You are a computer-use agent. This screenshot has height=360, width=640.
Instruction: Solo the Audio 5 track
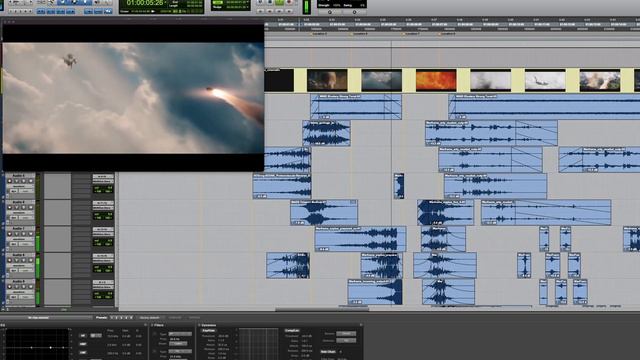23,181
